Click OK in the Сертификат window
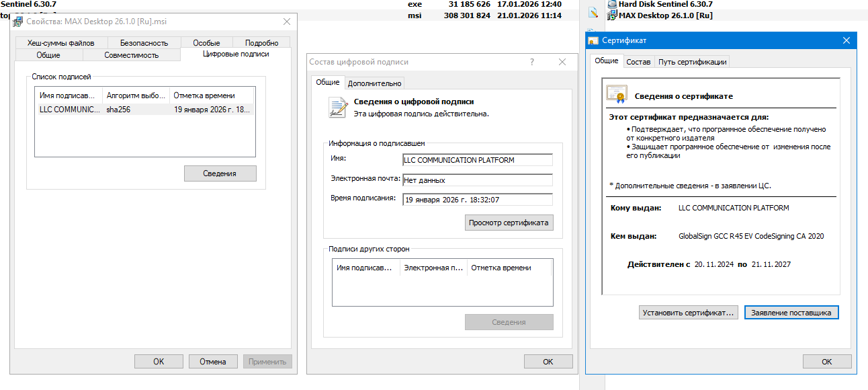Screen dimensions: 868x390 point(827,362)
